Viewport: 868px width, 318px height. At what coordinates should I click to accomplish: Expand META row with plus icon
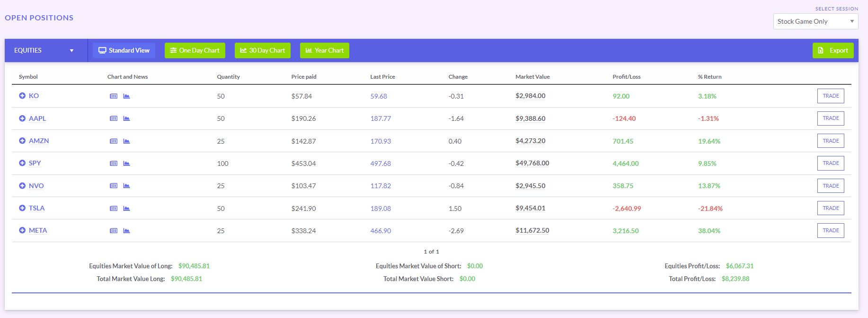(22, 230)
